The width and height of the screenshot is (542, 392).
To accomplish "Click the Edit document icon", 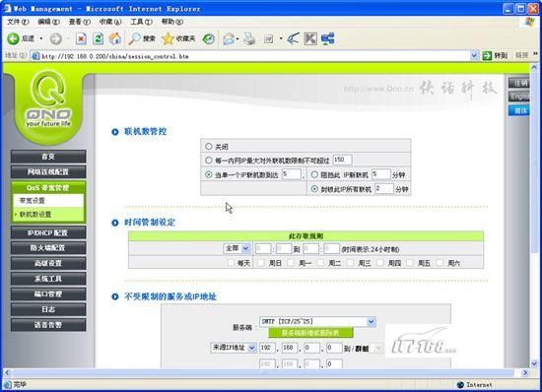I will coord(269,39).
